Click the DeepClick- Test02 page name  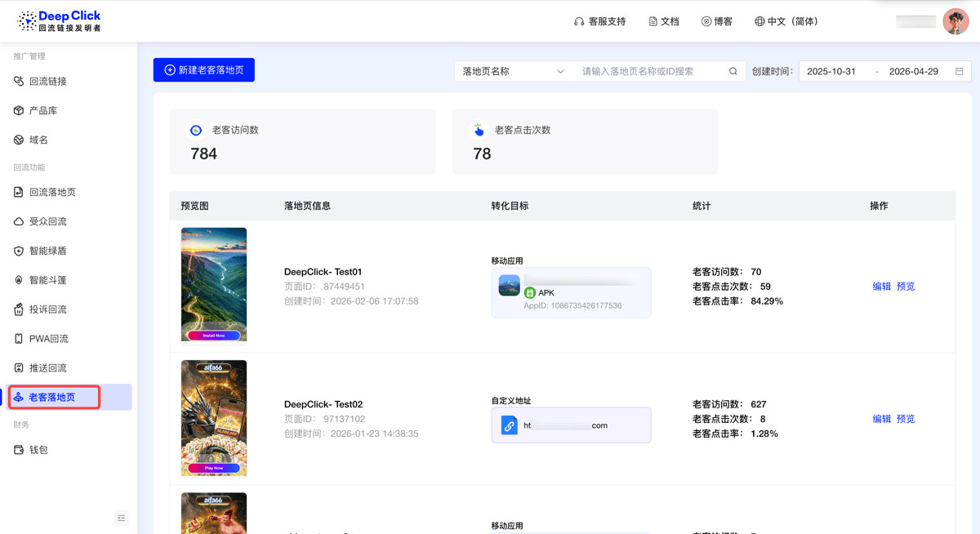323,404
